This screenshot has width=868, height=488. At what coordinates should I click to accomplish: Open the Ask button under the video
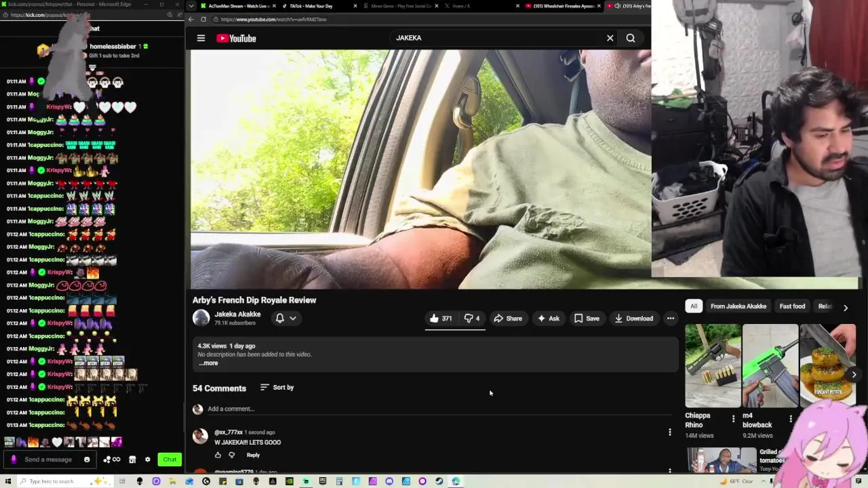[x=548, y=318]
